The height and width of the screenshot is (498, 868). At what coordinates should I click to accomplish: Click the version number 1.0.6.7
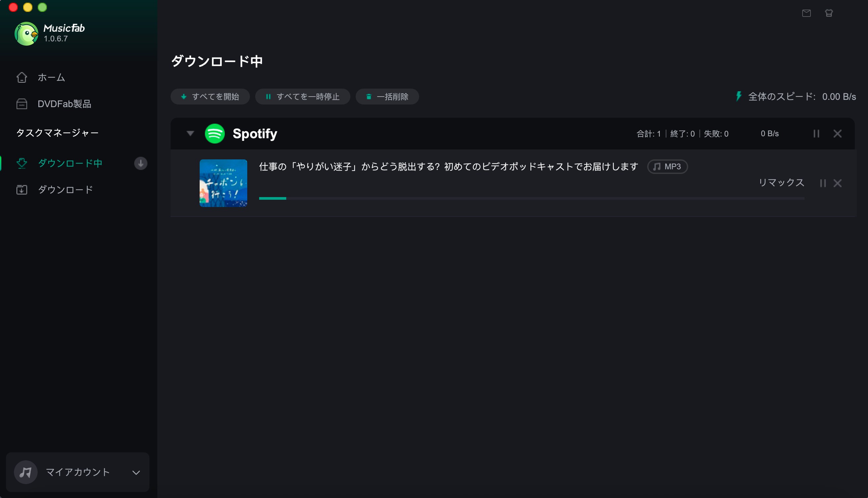point(56,39)
